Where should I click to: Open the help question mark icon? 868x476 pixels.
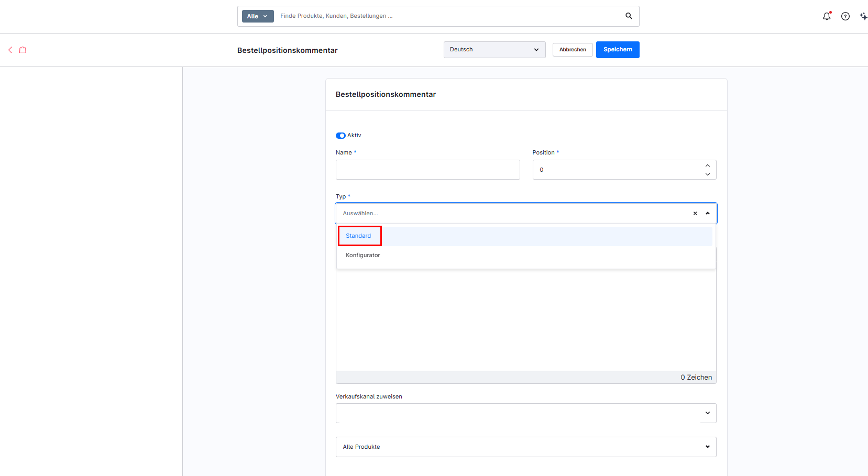click(x=845, y=16)
